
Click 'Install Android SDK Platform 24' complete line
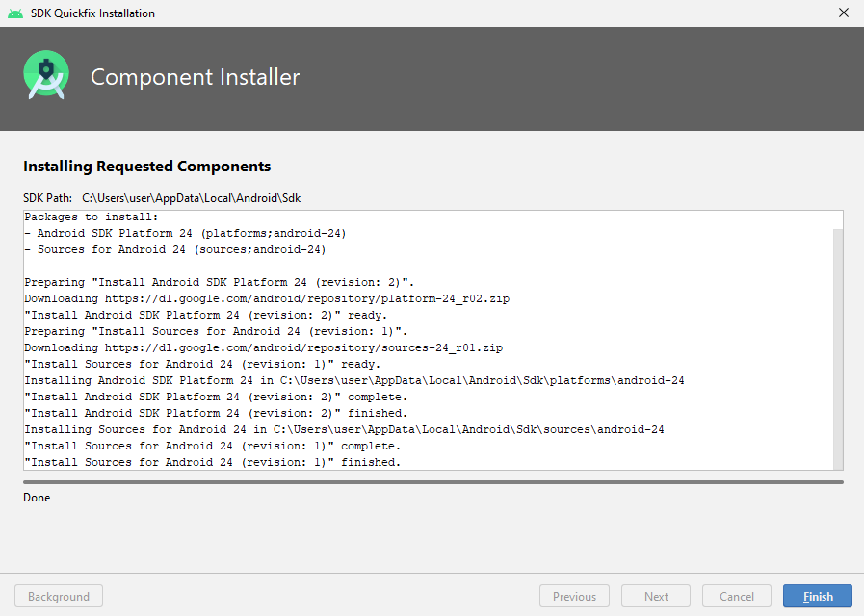pyautogui.click(x=216, y=397)
